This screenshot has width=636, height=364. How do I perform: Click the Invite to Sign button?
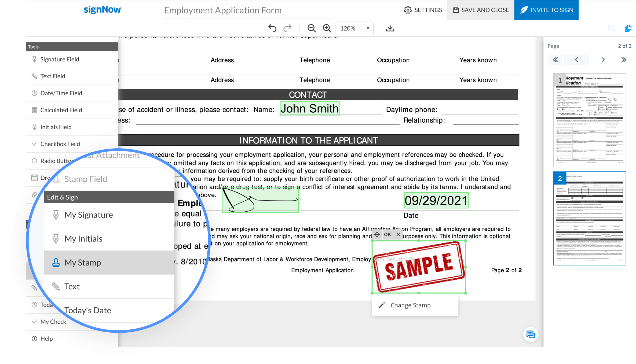click(546, 10)
